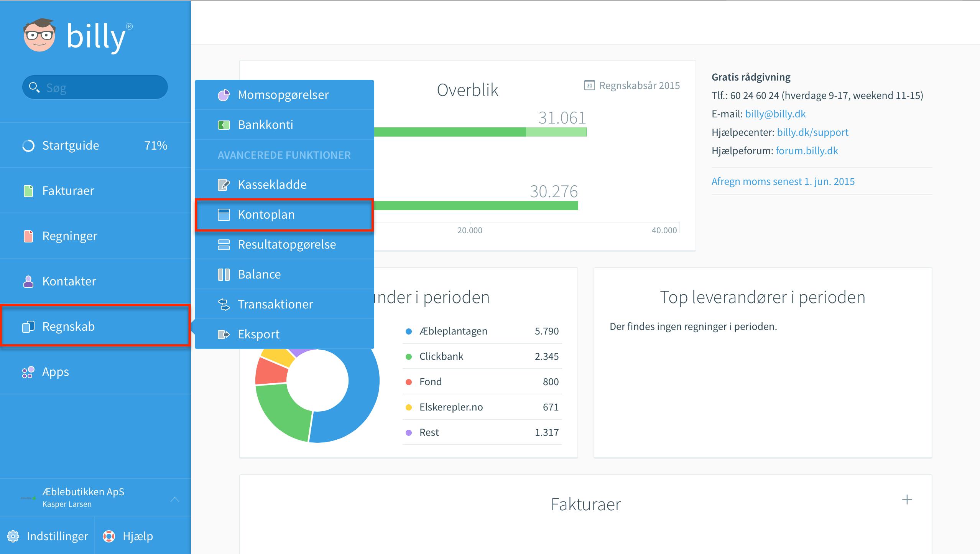The height and width of the screenshot is (554, 980).
Task: Open Apps in the sidebar
Action: tap(95, 372)
